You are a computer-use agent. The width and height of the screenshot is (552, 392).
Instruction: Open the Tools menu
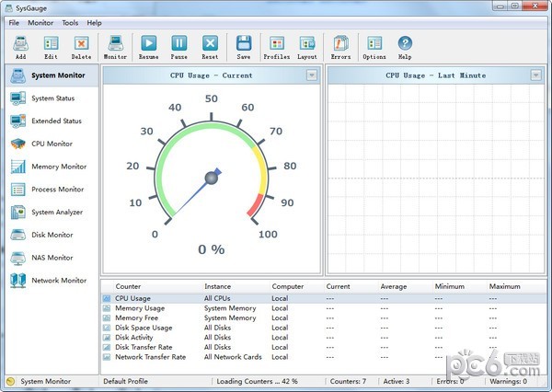[x=70, y=23]
